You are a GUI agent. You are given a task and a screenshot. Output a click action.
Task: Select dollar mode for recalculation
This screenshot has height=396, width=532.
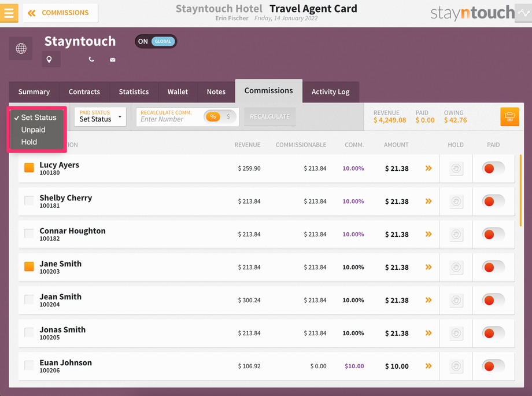pyautogui.click(x=228, y=117)
